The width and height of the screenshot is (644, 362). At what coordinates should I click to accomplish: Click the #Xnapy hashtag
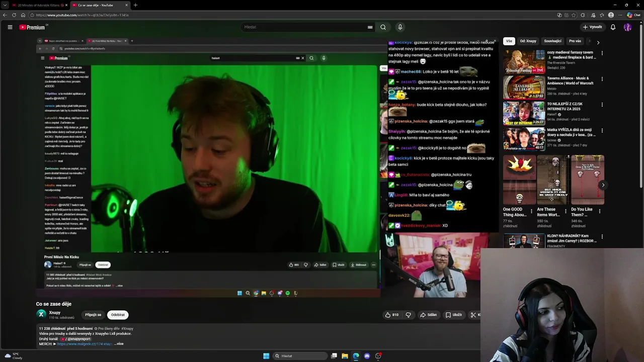coord(127,328)
